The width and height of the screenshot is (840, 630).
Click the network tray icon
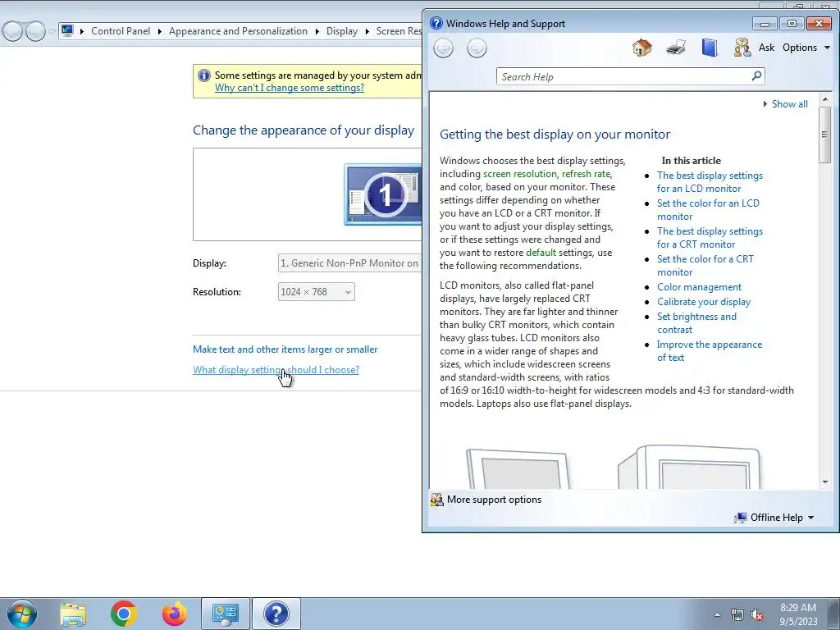pyautogui.click(x=737, y=615)
